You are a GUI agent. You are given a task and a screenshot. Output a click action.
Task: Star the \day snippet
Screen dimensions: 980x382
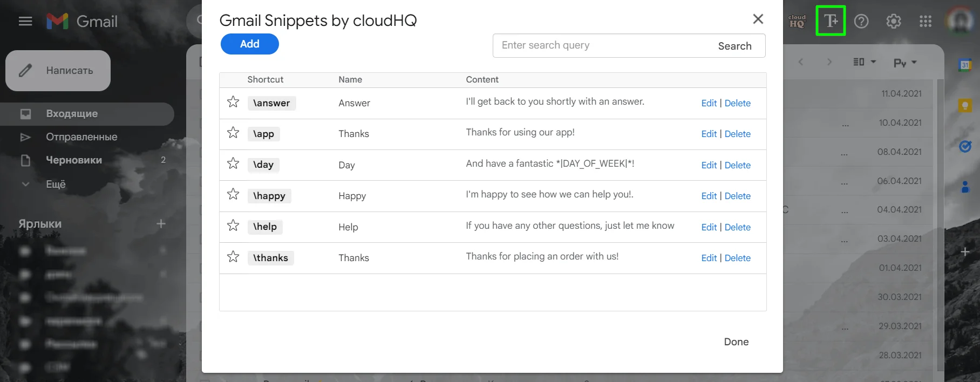coord(233,163)
